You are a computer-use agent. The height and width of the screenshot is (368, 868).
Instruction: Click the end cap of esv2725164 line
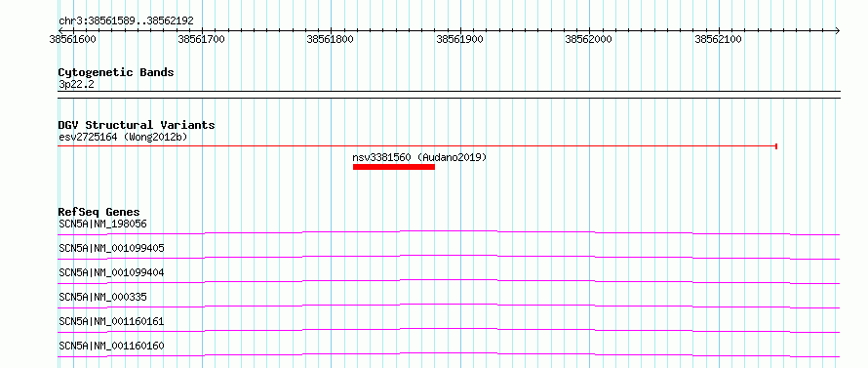[x=776, y=146]
